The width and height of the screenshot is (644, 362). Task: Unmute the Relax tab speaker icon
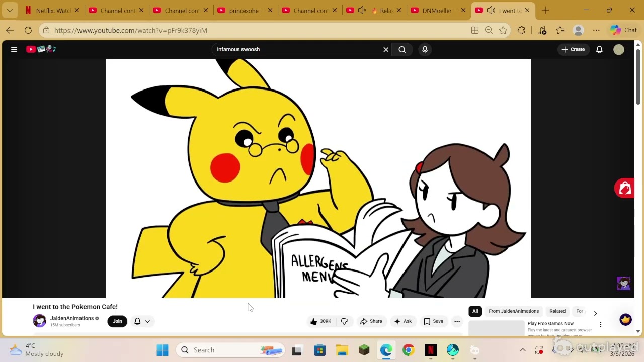coord(362,10)
